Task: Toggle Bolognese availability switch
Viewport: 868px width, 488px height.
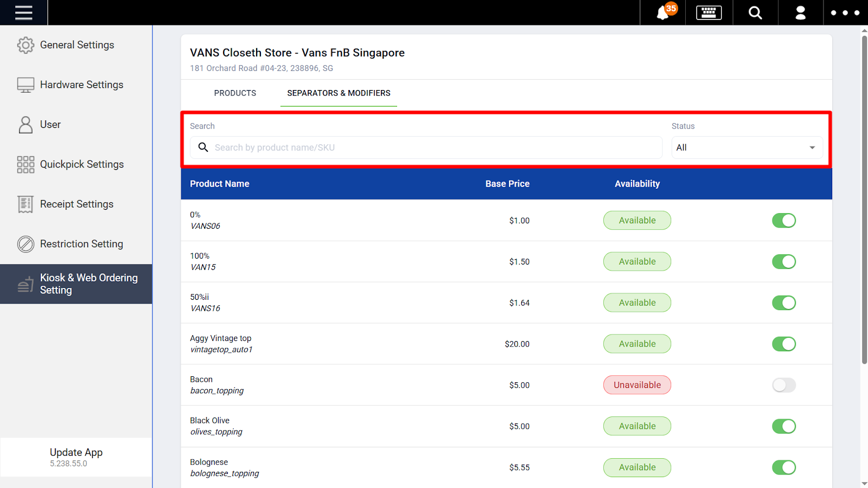Action: point(784,467)
